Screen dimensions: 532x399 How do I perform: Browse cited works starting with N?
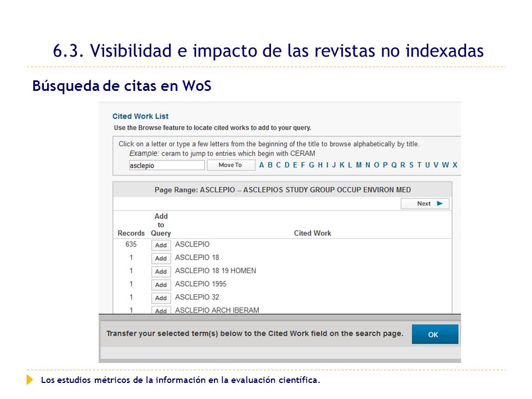(368, 165)
